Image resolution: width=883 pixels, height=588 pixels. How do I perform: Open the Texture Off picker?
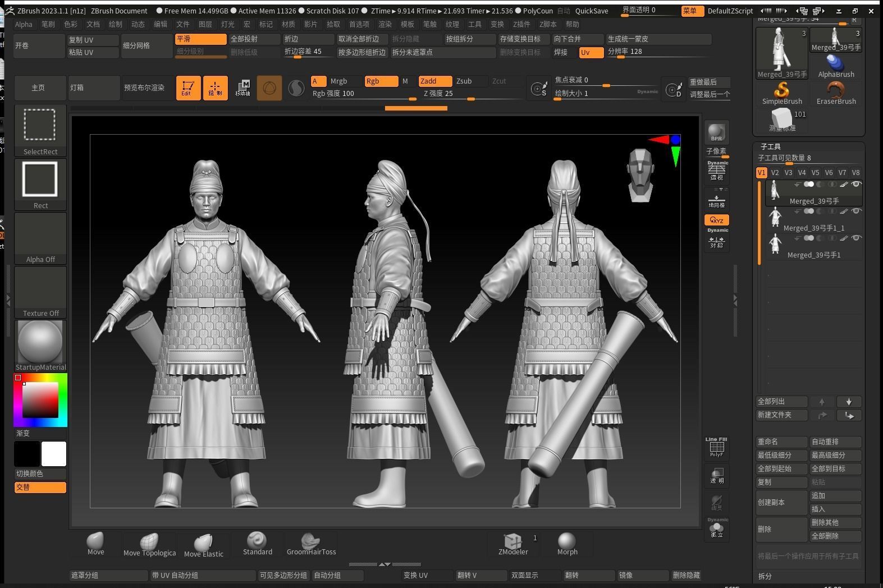pyautogui.click(x=40, y=292)
